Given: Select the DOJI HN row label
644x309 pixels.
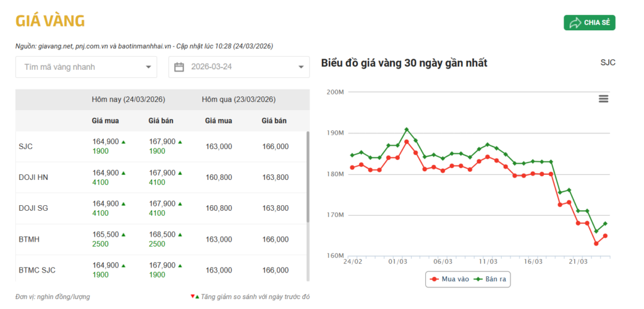Looking at the screenshot, I should coord(34,177).
